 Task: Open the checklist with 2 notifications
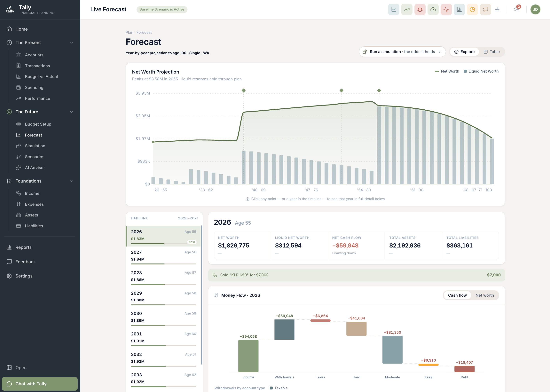pyautogui.click(x=516, y=9)
